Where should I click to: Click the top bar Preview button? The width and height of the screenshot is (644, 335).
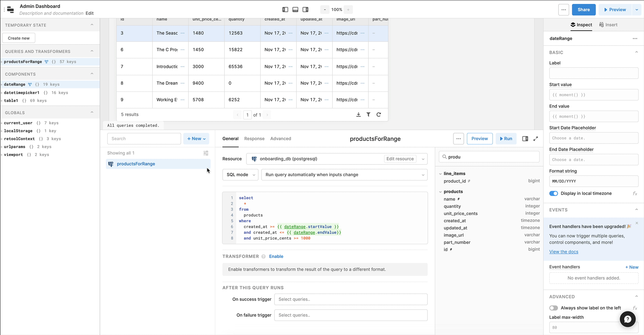(615, 10)
